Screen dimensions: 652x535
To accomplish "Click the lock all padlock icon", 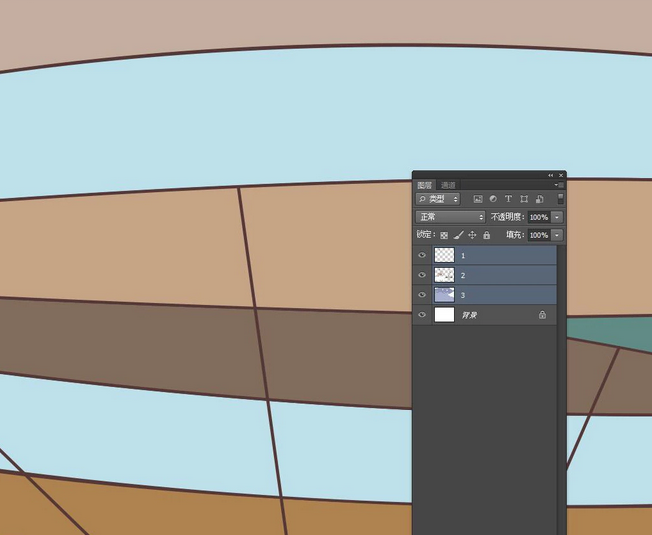I will point(487,235).
